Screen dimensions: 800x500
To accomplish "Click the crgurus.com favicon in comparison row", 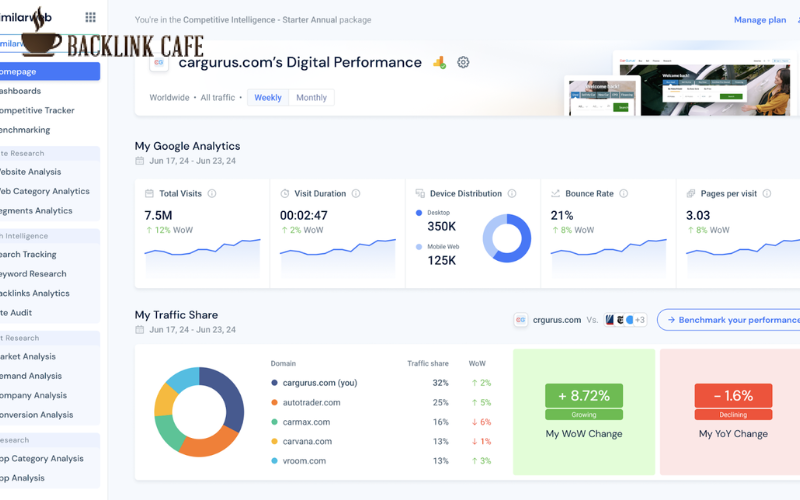I will point(520,320).
